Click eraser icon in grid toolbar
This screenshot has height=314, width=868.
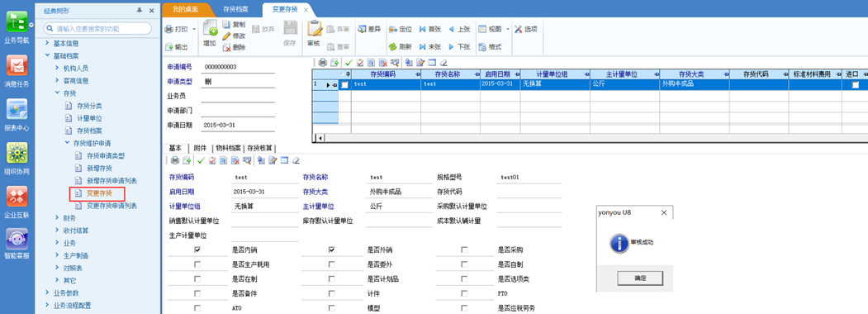point(443,63)
